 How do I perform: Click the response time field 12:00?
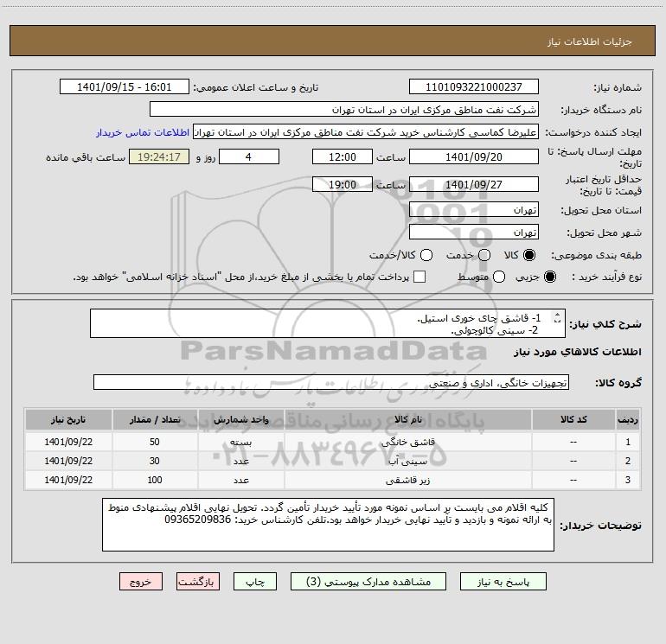point(343,156)
